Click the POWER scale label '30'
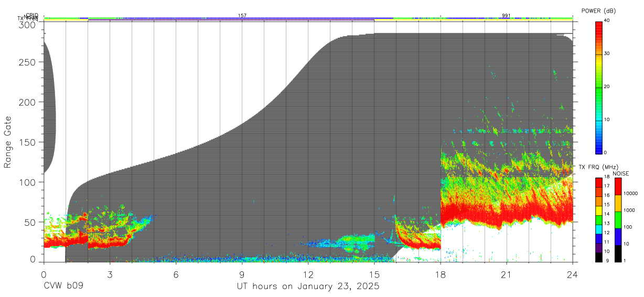 [607, 53]
